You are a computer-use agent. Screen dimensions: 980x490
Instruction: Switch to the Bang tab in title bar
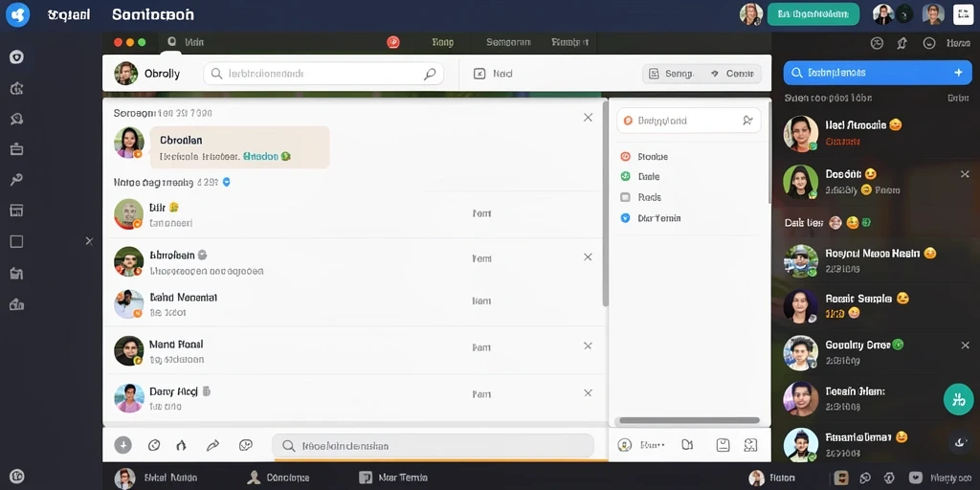tap(442, 42)
